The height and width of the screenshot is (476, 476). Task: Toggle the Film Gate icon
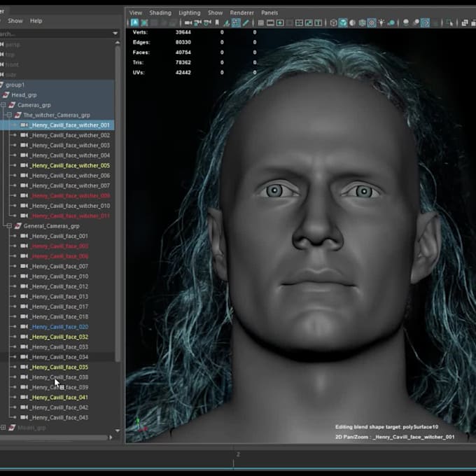tap(270, 23)
